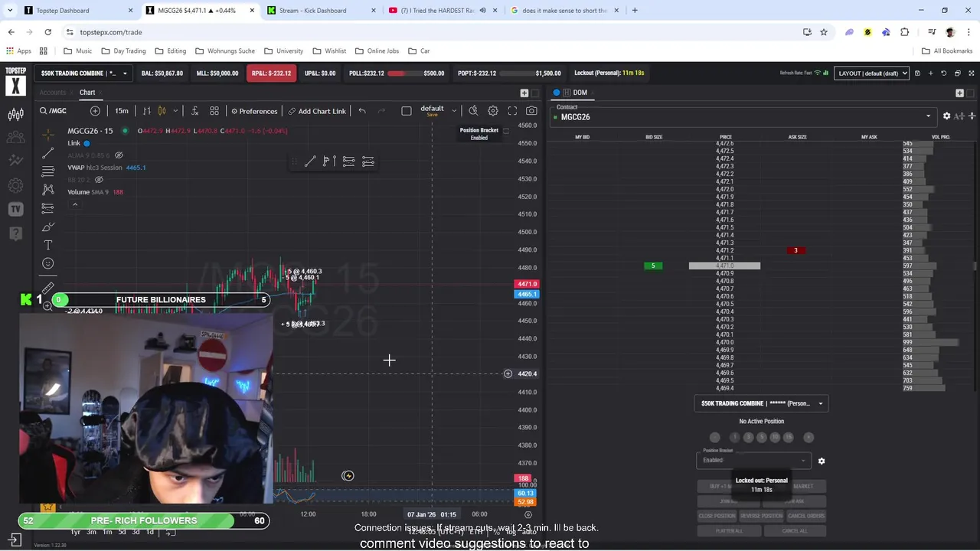Add a panel to DOM area with plus
This screenshot has width=980, height=551.
click(959, 93)
